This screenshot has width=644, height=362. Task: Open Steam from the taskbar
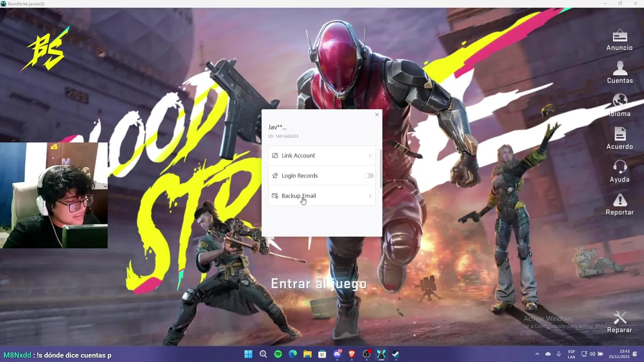pyautogui.click(x=396, y=354)
